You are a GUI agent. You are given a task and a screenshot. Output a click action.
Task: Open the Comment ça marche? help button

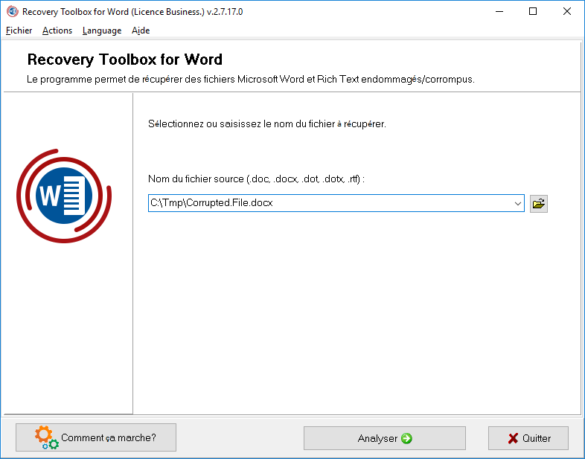(x=96, y=437)
